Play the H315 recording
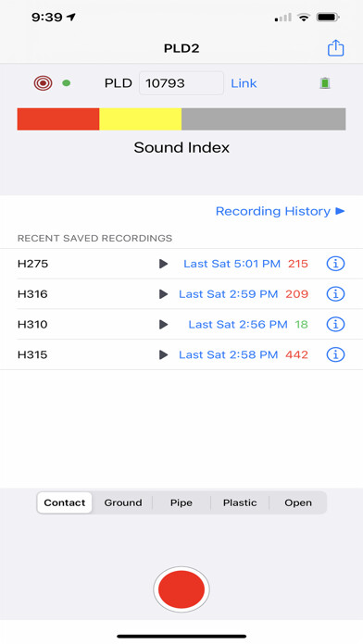This screenshot has width=363, height=644. point(164,355)
